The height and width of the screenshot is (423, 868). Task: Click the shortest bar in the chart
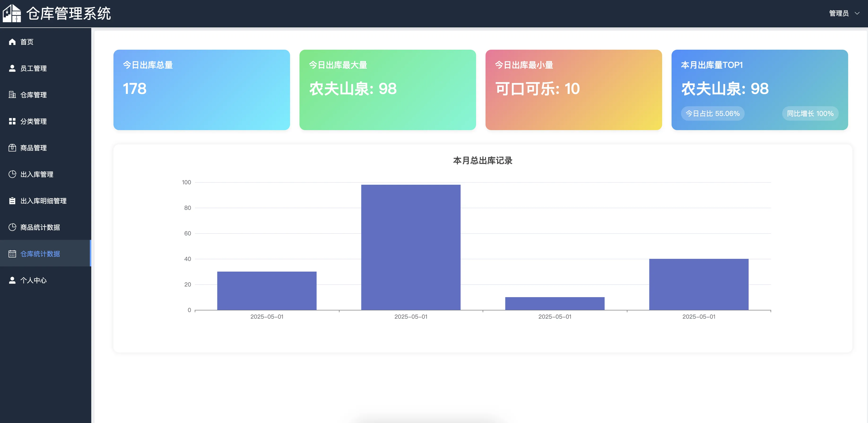pyautogui.click(x=555, y=304)
